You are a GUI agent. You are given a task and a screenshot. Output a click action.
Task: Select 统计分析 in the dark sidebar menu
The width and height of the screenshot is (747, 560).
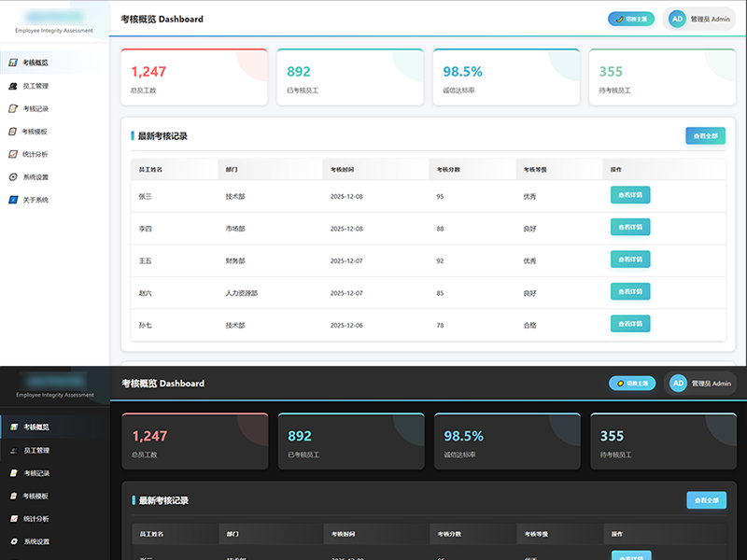coord(36,519)
